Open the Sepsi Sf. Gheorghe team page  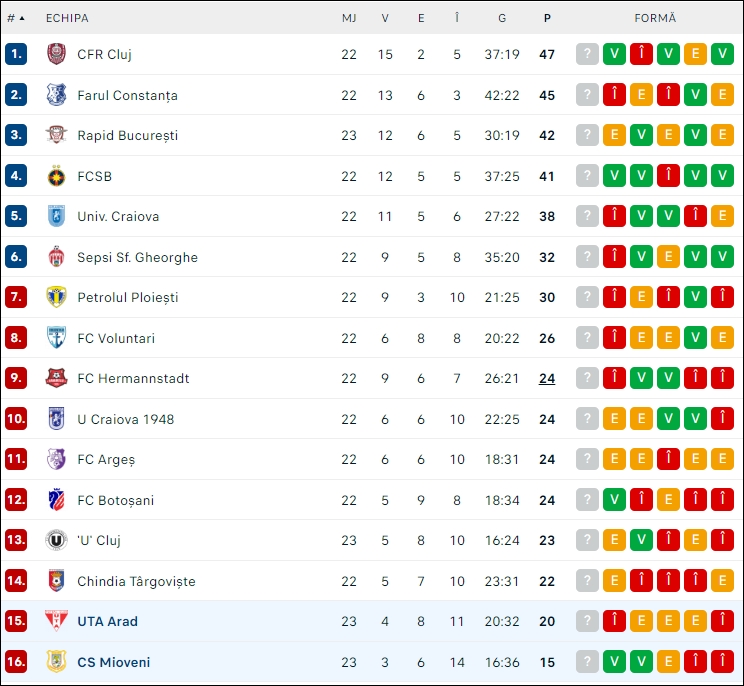(138, 257)
